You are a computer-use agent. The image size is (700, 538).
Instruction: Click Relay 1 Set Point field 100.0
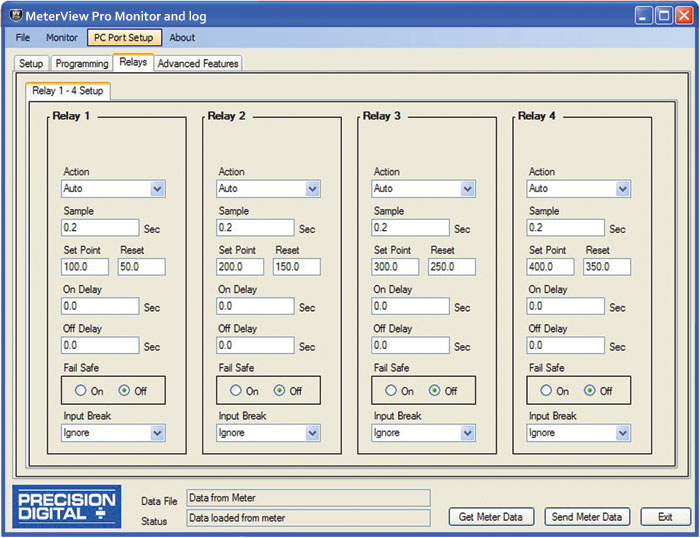click(85, 267)
